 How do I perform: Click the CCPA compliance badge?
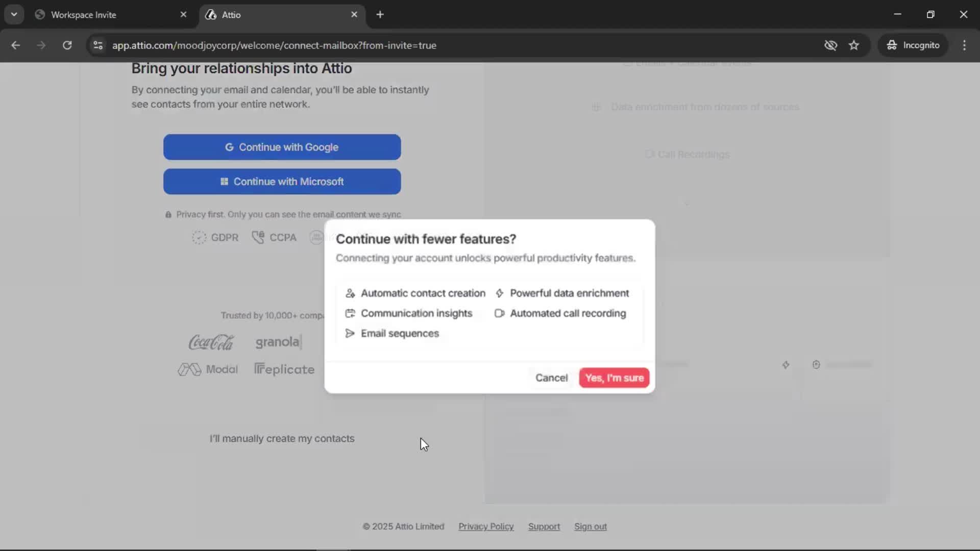coord(274,237)
